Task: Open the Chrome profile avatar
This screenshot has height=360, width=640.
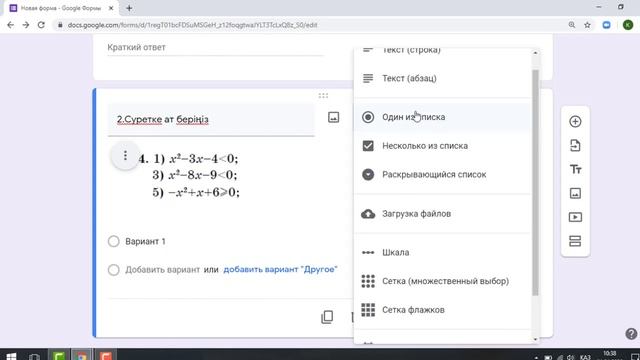Action: click(628, 25)
